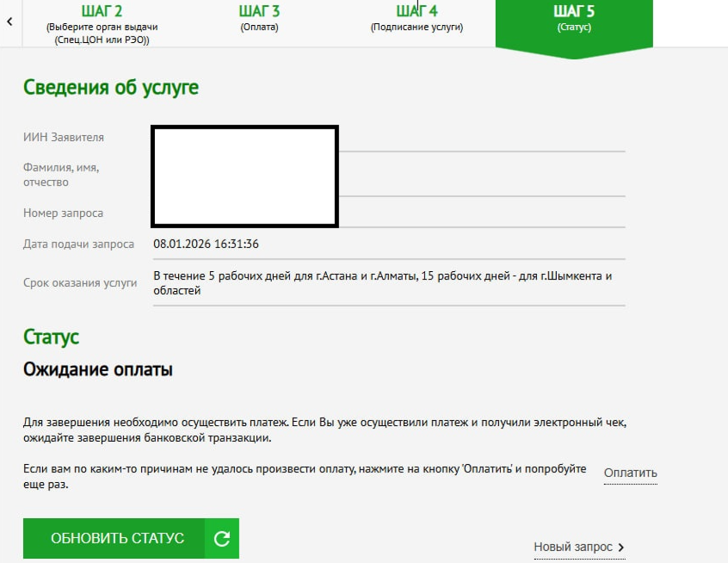Click the 'Ожидание оплаты' status text

tap(97, 370)
